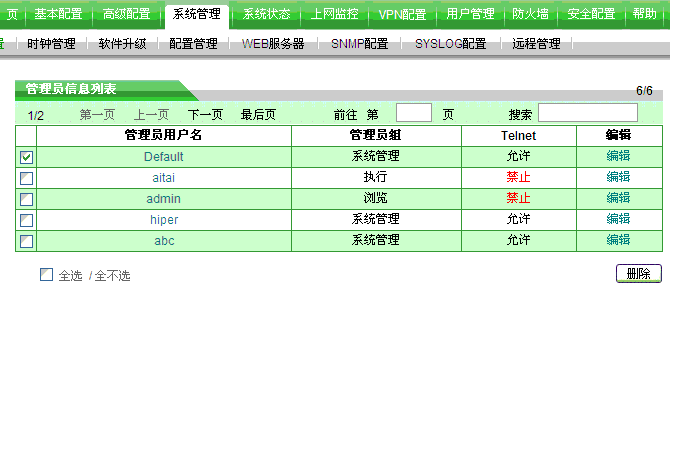Uncheck the Default administrator checkbox
The height and width of the screenshot is (456, 683).
tap(27, 157)
